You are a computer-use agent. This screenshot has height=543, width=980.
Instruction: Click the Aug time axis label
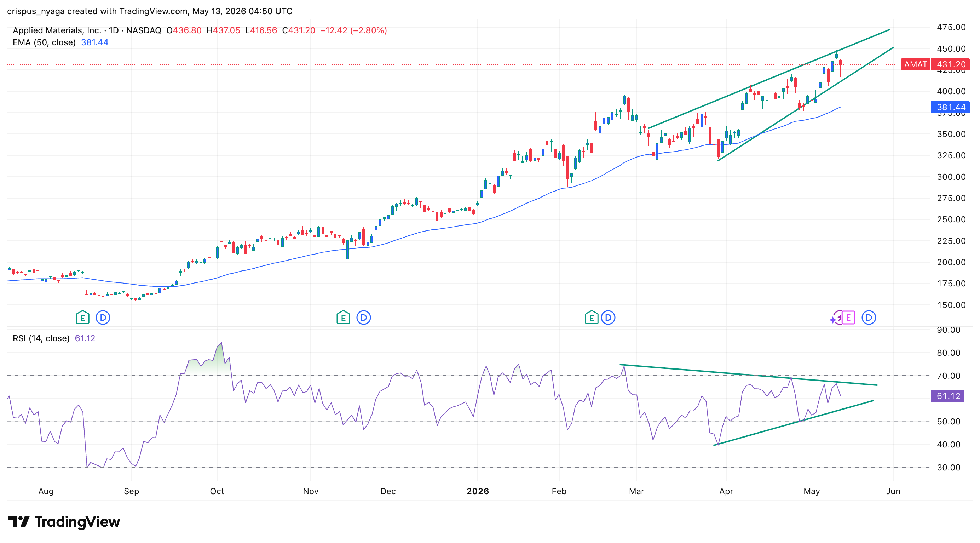point(46,491)
